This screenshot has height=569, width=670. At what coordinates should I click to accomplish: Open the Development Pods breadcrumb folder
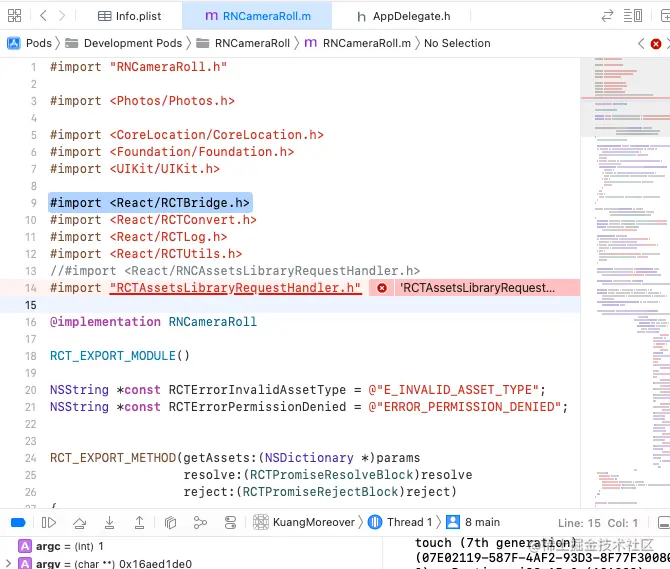pos(123,43)
